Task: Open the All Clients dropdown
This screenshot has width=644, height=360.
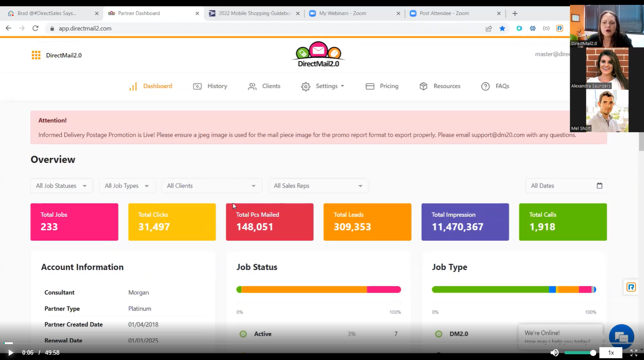Action: (x=212, y=186)
